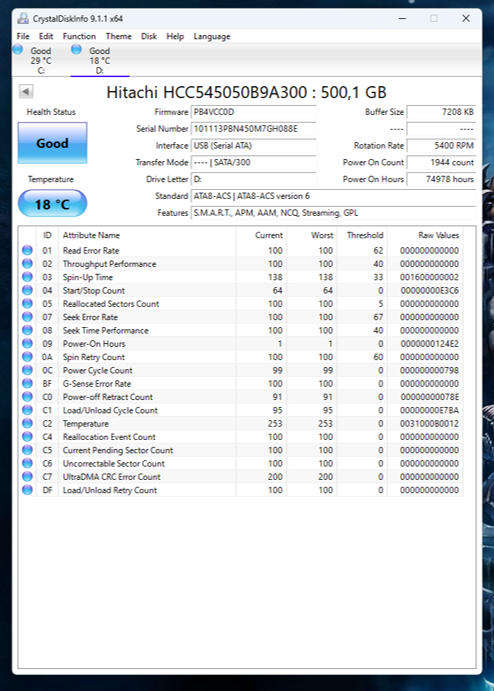Screen dimensions: 494x691
Task: Click status orb for Uncorrectable Sector Count
Action: [x=27, y=463]
